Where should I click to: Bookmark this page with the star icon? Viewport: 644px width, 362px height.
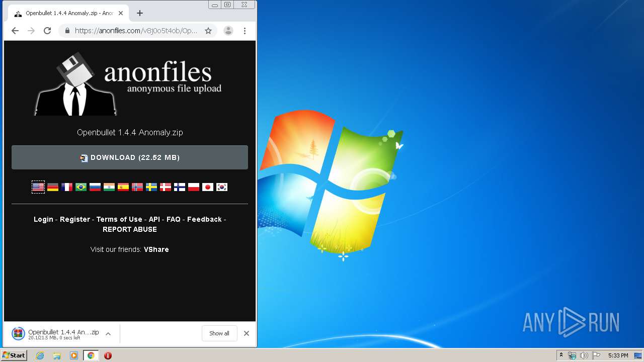[x=208, y=31]
